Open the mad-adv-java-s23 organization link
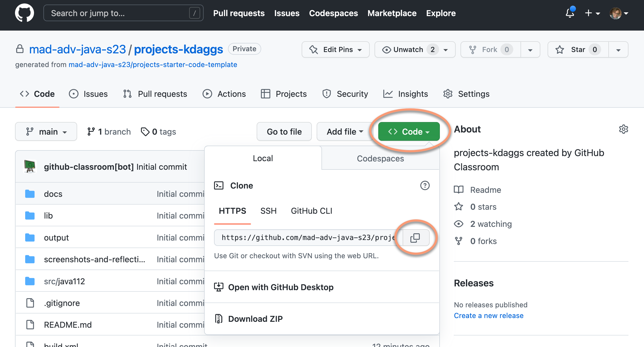 (x=77, y=49)
